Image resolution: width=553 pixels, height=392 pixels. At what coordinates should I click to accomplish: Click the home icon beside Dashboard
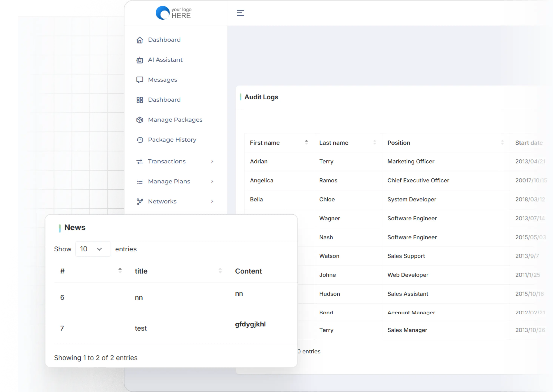click(x=140, y=40)
